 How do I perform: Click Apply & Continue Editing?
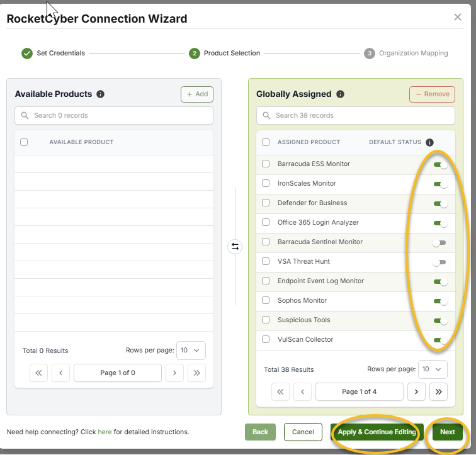(x=377, y=432)
